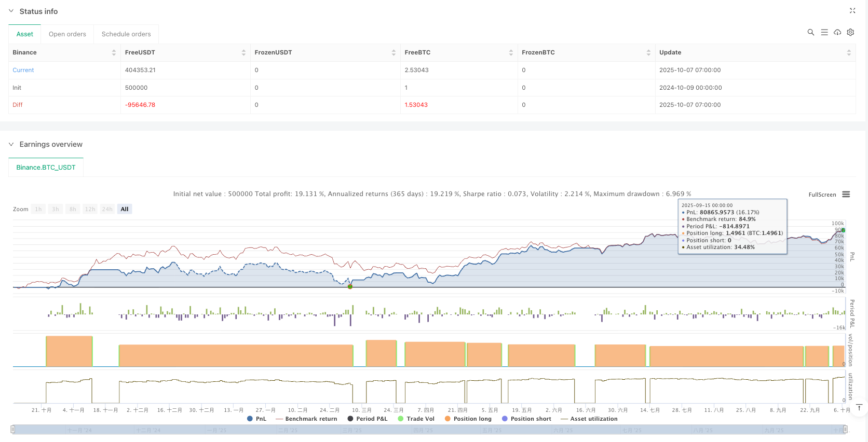Toggle the PnL series in legend
Image resolution: width=868 pixels, height=442 pixels.
[x=257, y=419]
